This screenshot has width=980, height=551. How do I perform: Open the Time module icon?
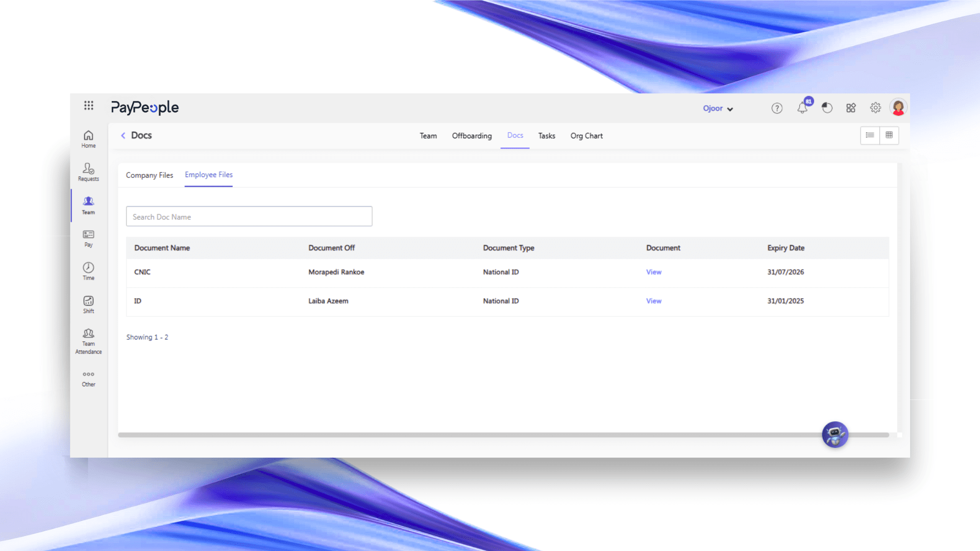pos(88,271)
